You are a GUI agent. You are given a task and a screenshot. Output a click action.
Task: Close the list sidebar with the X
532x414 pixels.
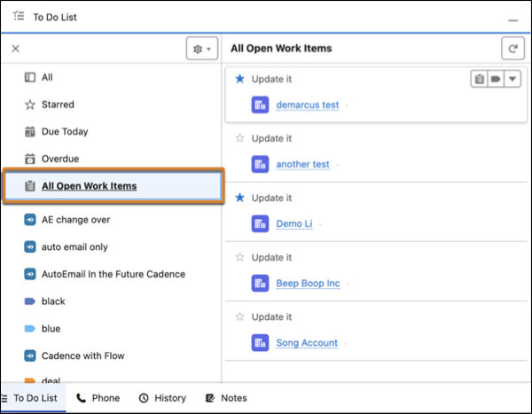coord(16,49)
